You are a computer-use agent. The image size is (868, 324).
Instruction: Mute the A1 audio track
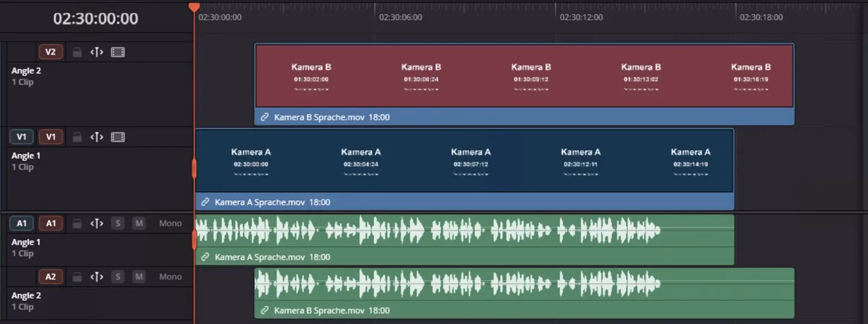[x=139, y=223]
